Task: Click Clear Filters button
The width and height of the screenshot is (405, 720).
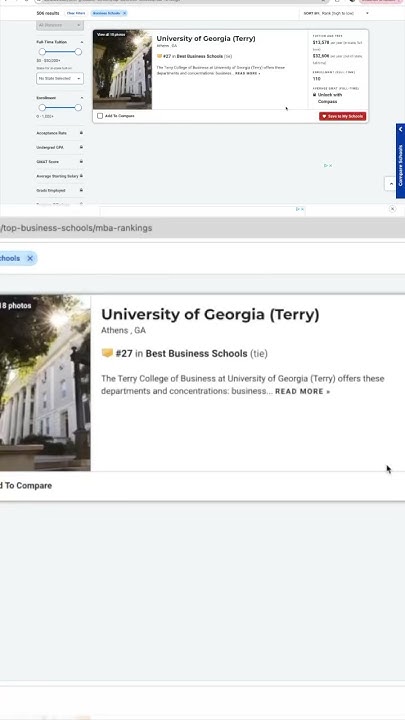Action: click(x=76, y=13)
